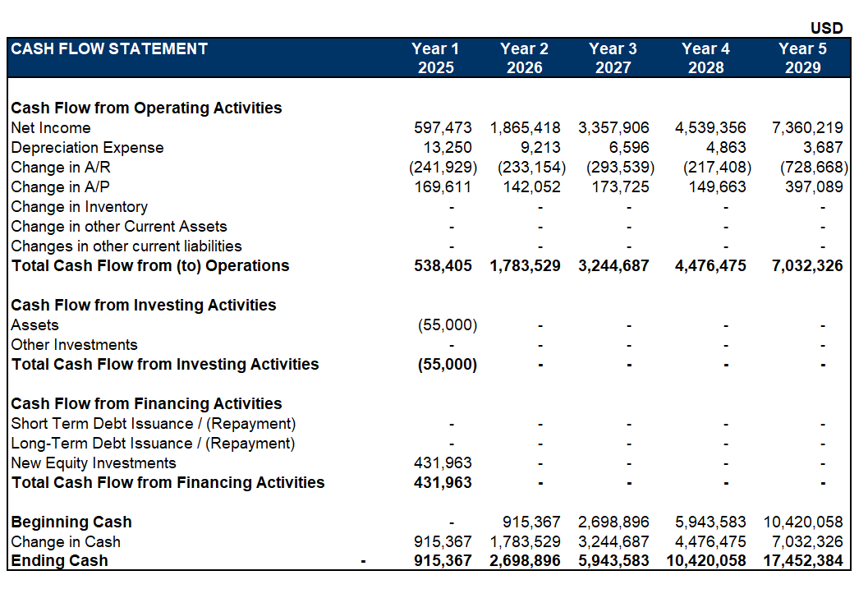Select Total Cash Flow from (to) Operations label
The image size is (868, 589).
click(150, 266)
